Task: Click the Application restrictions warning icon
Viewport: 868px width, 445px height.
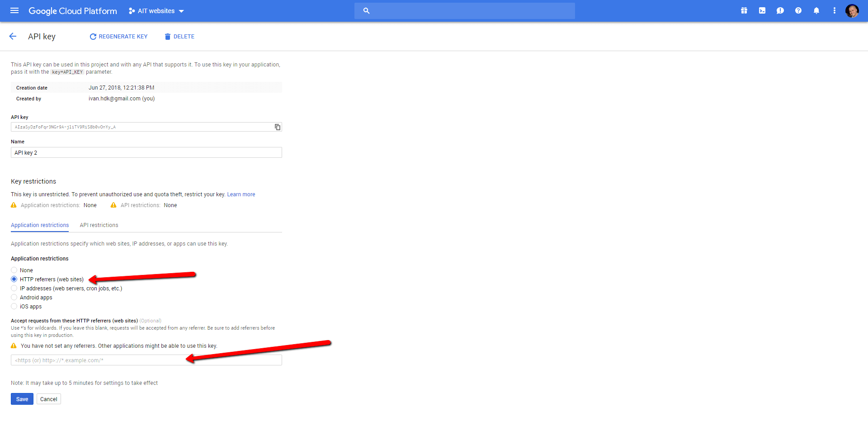Action: tap(14, 205)
